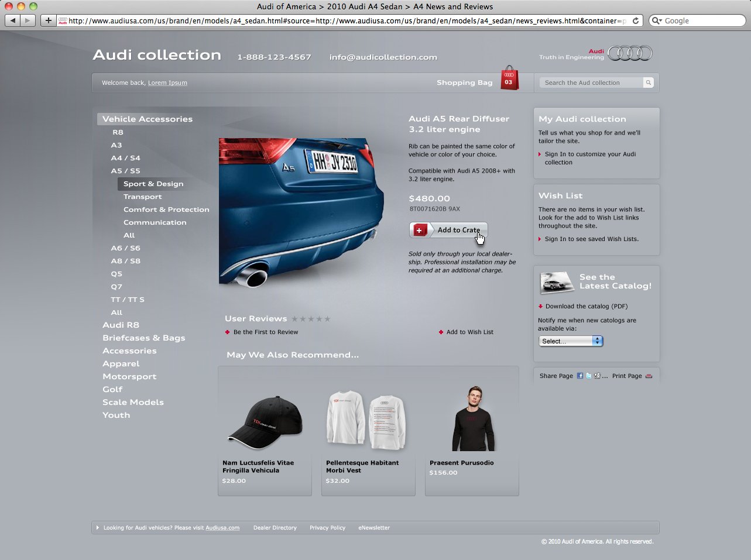The height and width of the screenshot is (560, 751).
Task: Select the TT / TT S category
Action: tap(127, 300)
